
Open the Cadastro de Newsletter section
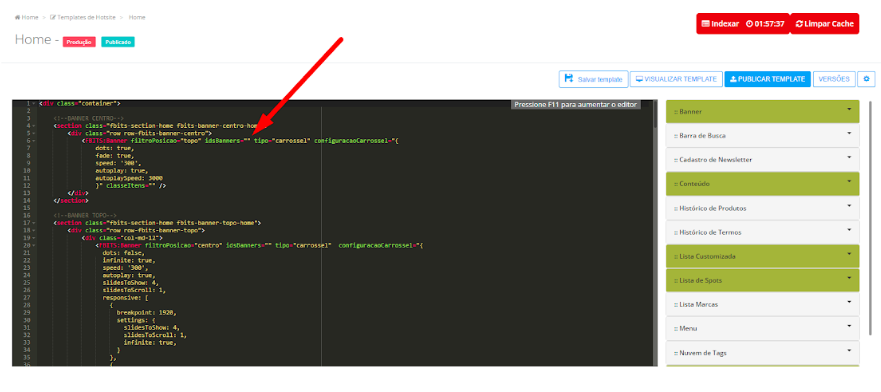[762, 160]
